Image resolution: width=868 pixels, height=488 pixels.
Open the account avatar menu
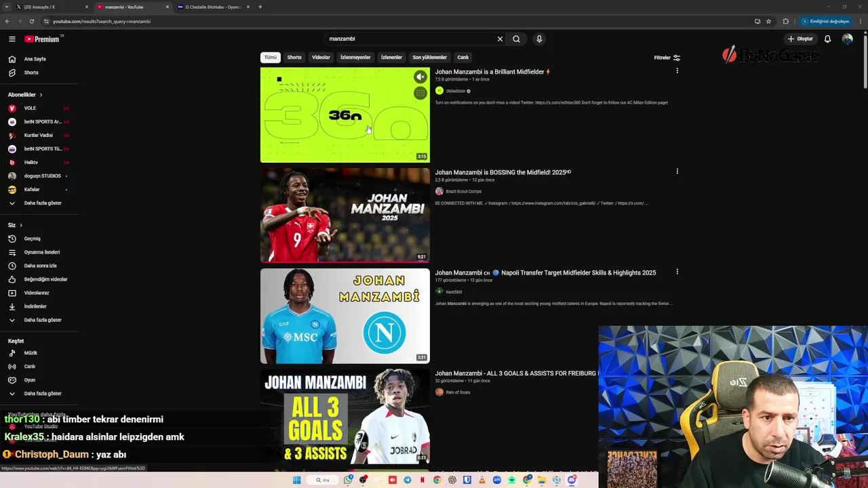847,39
